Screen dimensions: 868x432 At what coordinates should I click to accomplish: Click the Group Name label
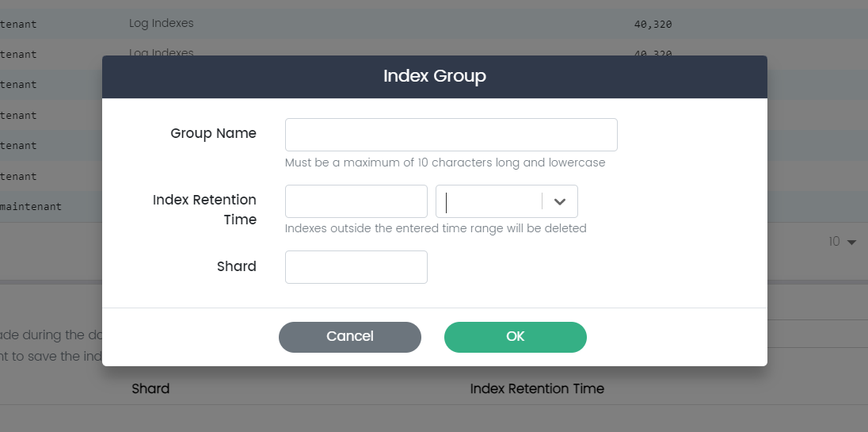point(213,133)
